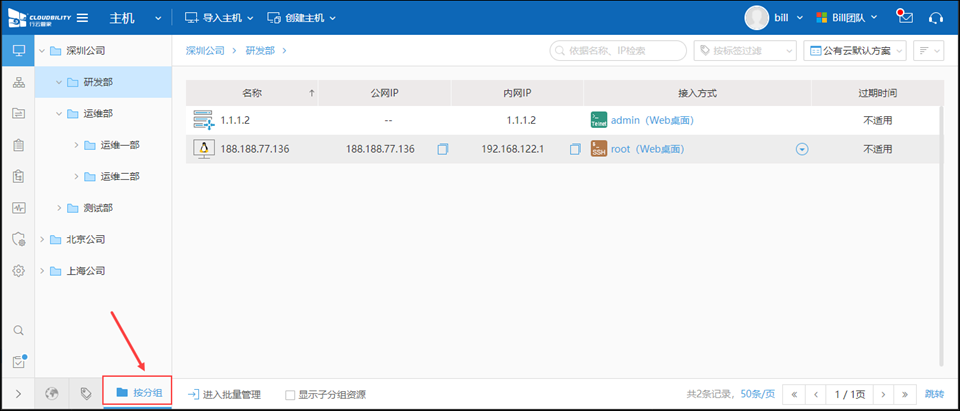Open the mail notifications icon
960x412 pixels.
905,18
